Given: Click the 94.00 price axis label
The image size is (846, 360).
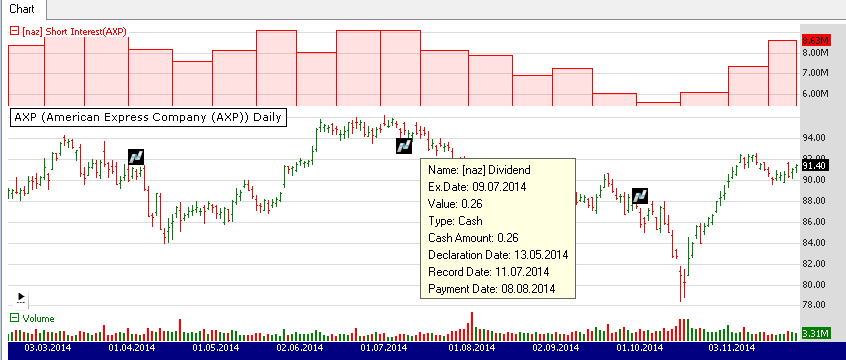Looking at the screenshot, I should click(814, 138).
